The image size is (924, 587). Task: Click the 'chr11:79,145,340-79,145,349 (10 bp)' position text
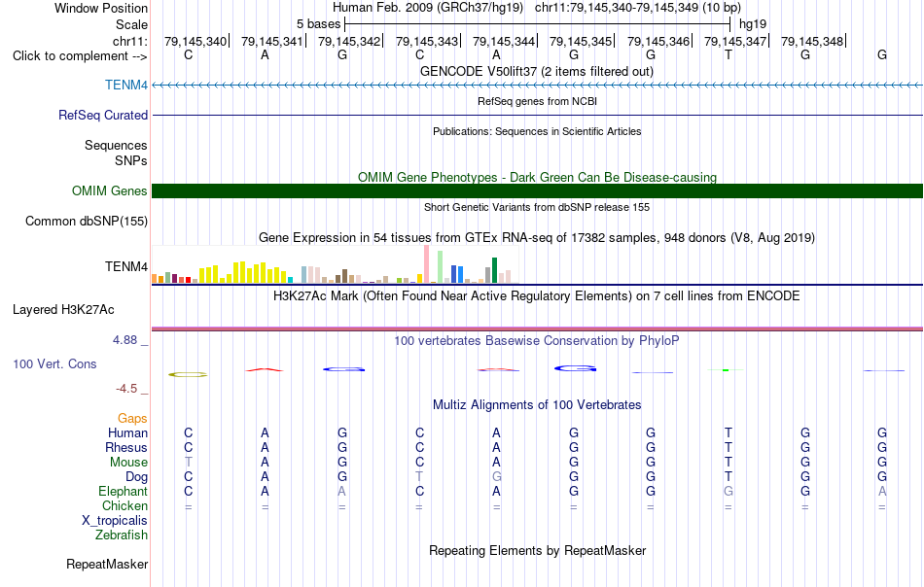pos(638,8)
